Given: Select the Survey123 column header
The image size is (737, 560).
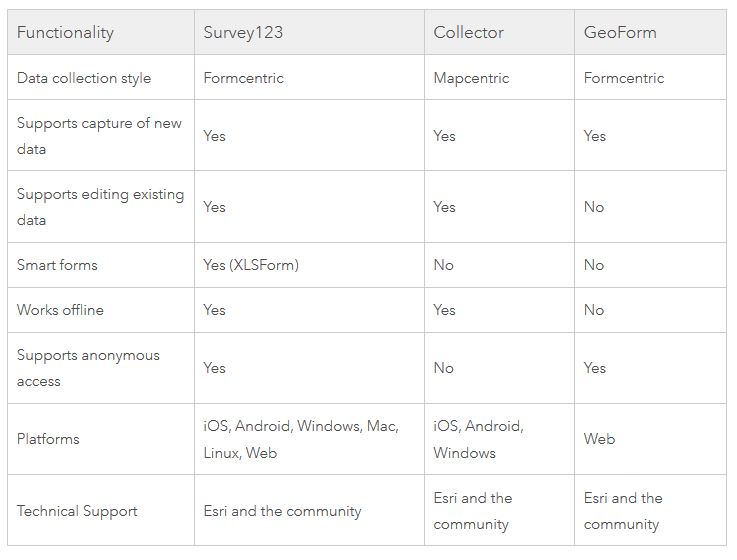Looking at the screenshot, I should [243, 32].
